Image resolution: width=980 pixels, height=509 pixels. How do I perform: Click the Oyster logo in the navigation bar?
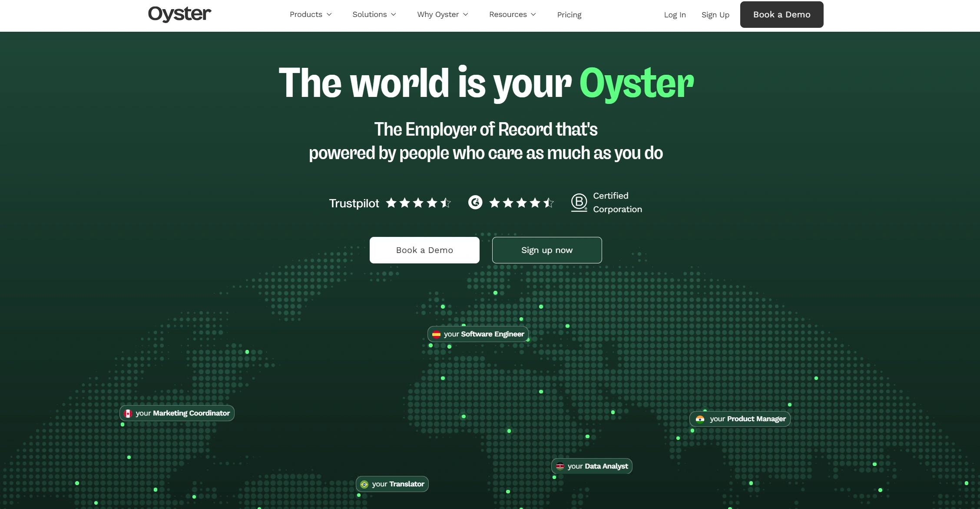[179, 14]
